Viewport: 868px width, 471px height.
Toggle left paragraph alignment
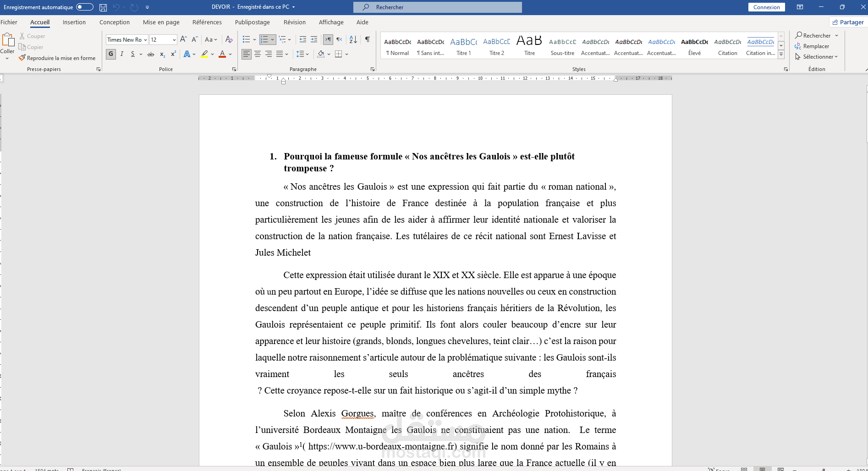coord(247,54)
